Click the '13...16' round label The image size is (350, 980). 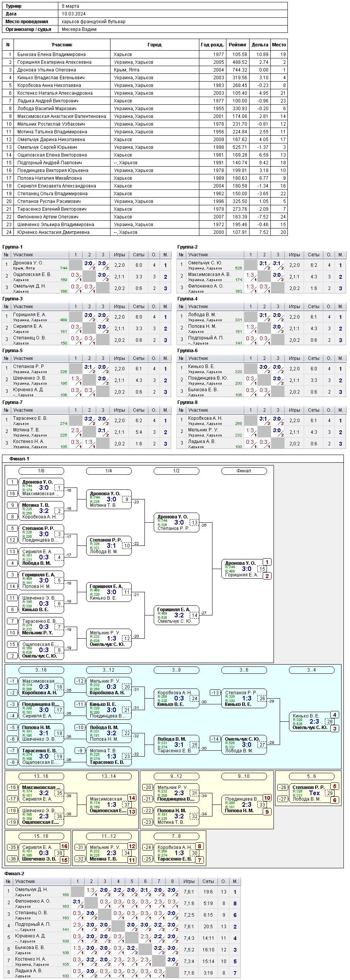coord(41,776)
